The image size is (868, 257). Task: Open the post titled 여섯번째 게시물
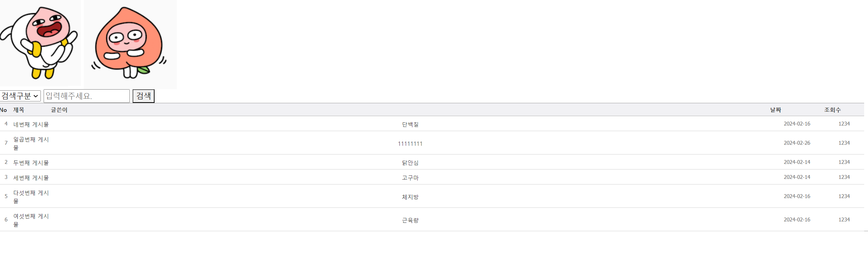pyautogui.click(x=31, y=220)
